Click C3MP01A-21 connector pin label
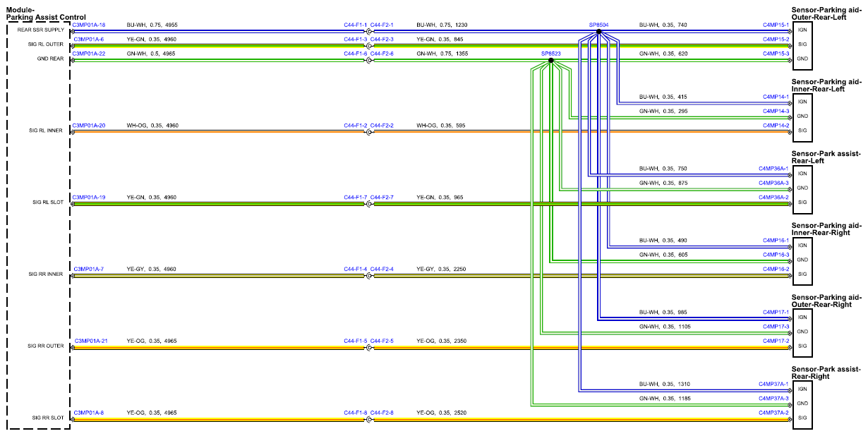The width and height of the screenshot is (868, 436). 90,341
